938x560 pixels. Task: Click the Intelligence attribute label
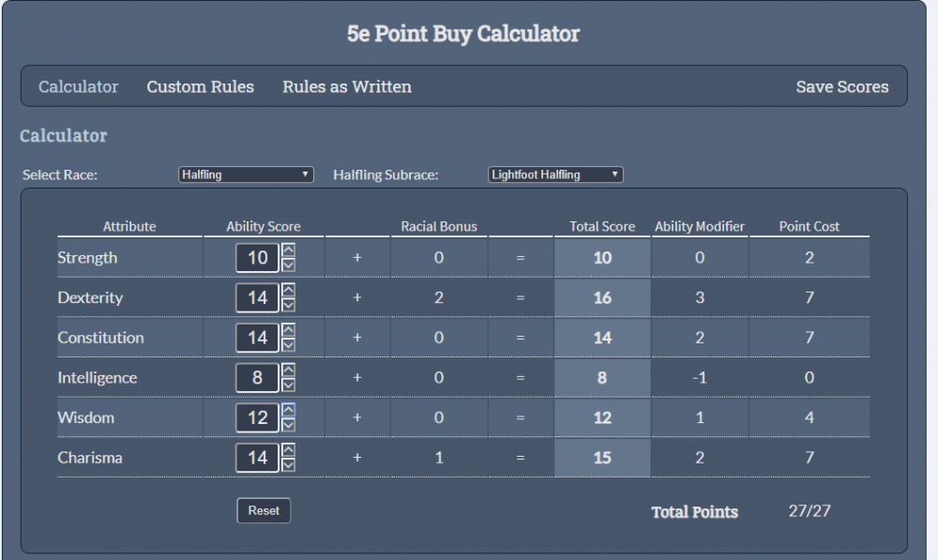click(x=98, y=378)
